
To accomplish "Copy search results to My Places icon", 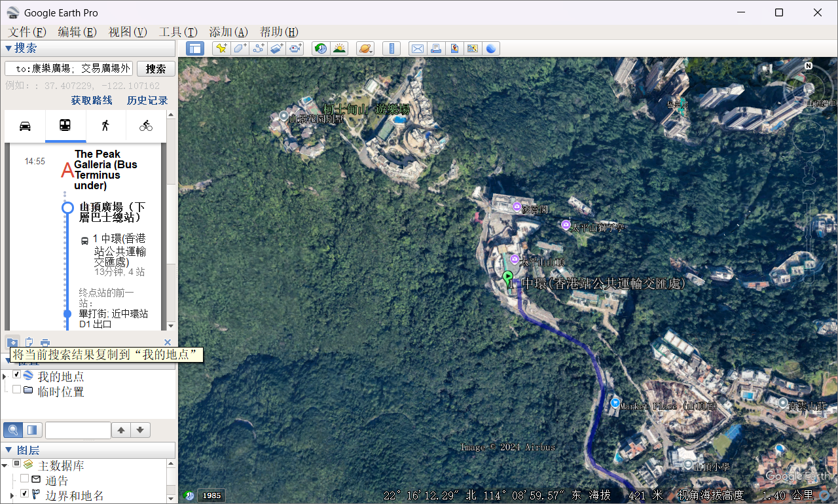I will pyautogui.click(x=12, y=342).
